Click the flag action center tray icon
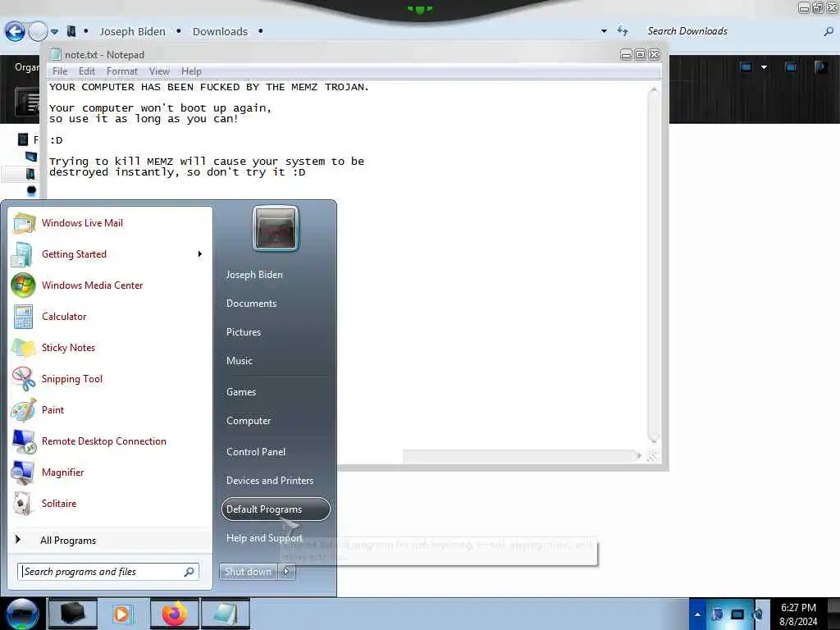Image resolution: width=840 pixels, height=630 pixels. [x=717, y=614]
